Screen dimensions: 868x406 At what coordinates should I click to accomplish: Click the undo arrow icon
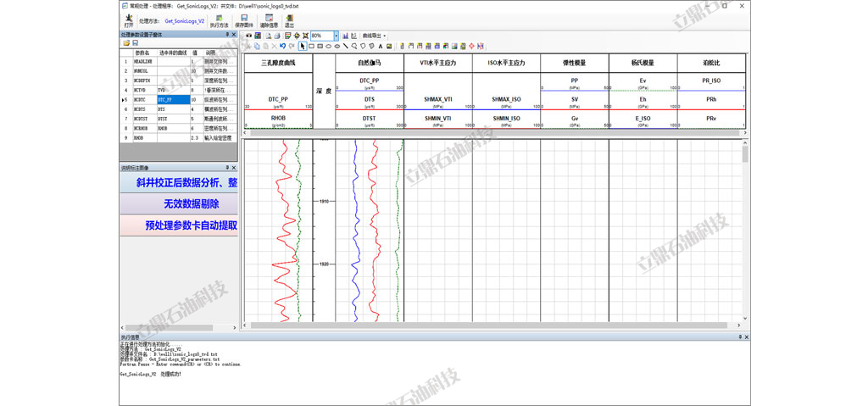point(283,46)
